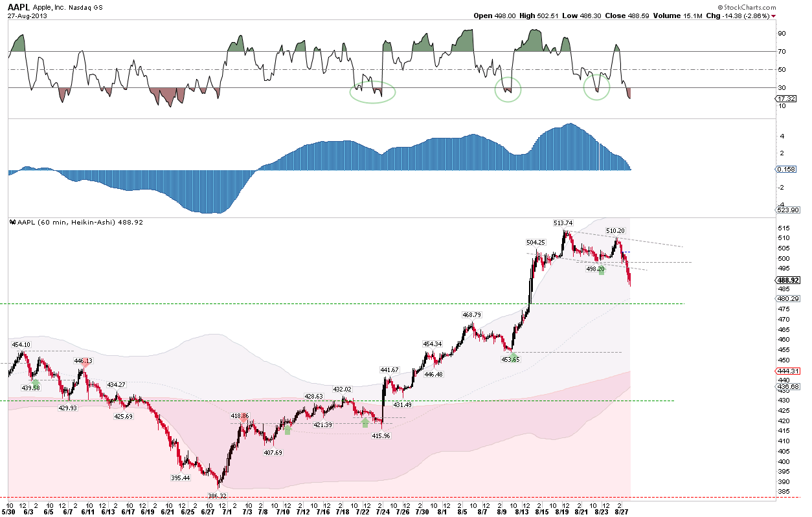Select the green up arrow left of 415.96

pyautogui.click(x=365, y=423)
